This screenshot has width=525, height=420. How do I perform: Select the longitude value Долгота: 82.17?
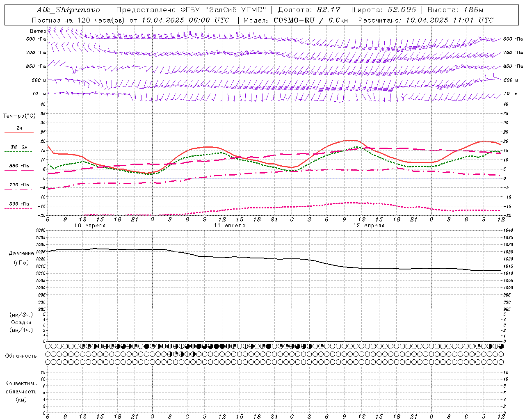tap(308, 10)
